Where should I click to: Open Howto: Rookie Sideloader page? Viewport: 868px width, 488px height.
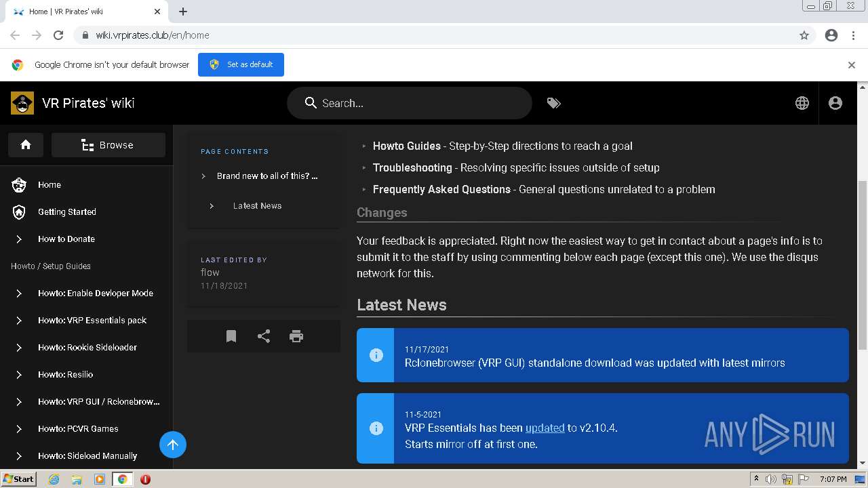[87, 347]
